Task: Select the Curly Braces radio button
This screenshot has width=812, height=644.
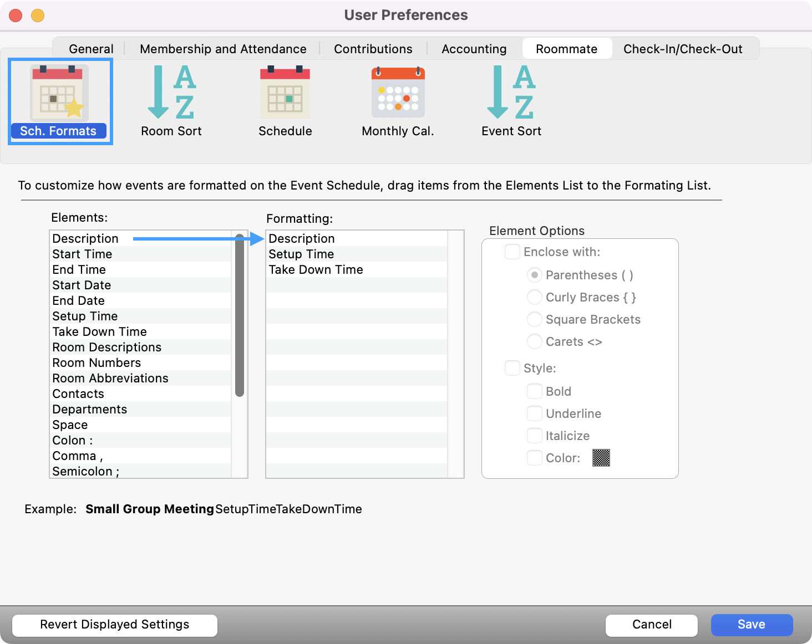Action: pos(535,298)
